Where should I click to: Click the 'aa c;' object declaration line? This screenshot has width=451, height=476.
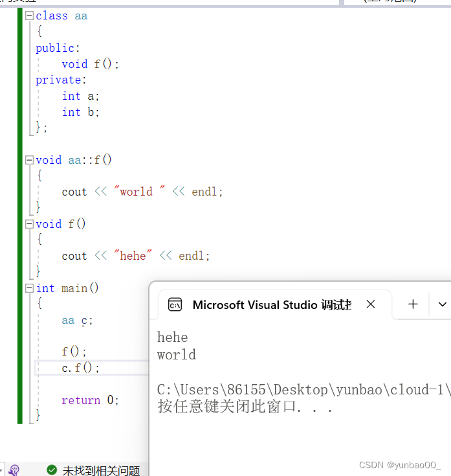coord(77,321)
